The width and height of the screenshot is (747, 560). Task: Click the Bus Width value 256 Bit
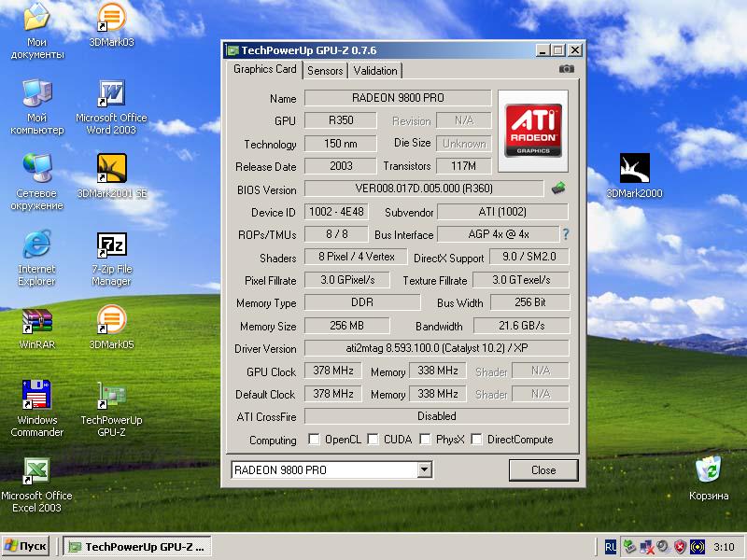click(x=529, y=302)
